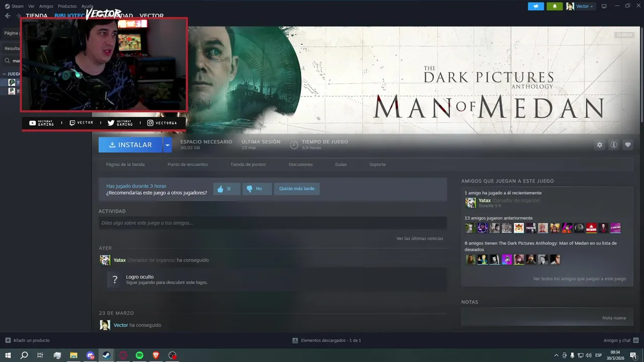Open Windows taskbar search
644x362 pixels.
pos(24,355)
